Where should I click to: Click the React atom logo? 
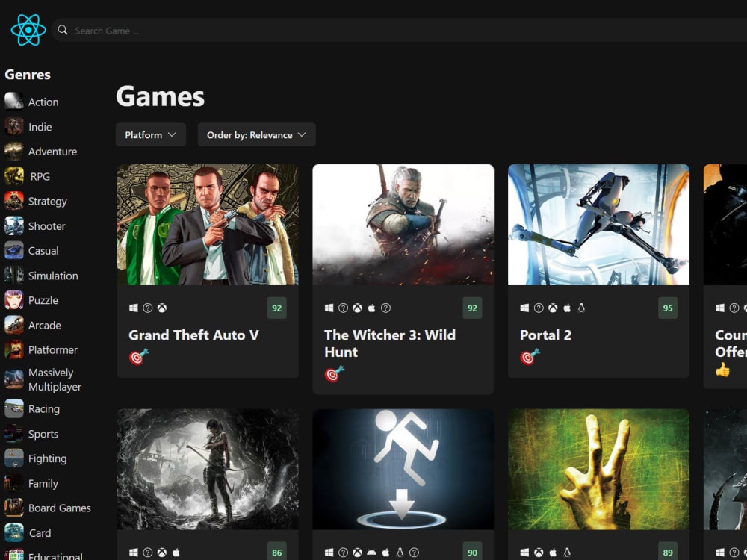click(x=28, y=30)
